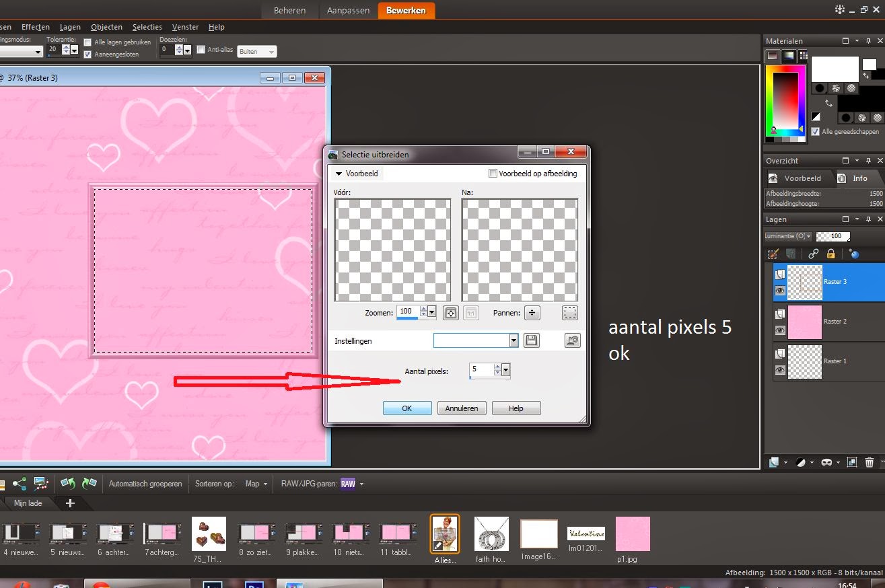Viewport: 885px width, 588px height.
Task: Group layers using the Lagen toolbar icon
Action: click(x=852, y=462)
